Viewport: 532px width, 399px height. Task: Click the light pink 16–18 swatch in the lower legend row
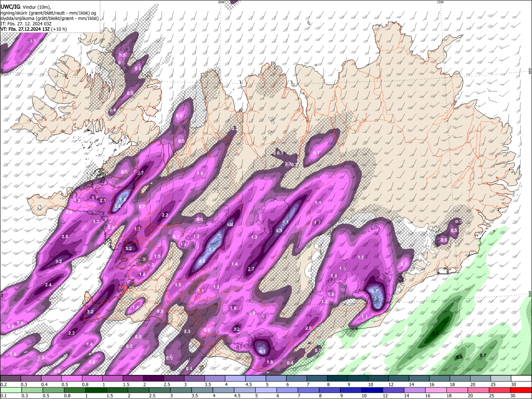435,390
